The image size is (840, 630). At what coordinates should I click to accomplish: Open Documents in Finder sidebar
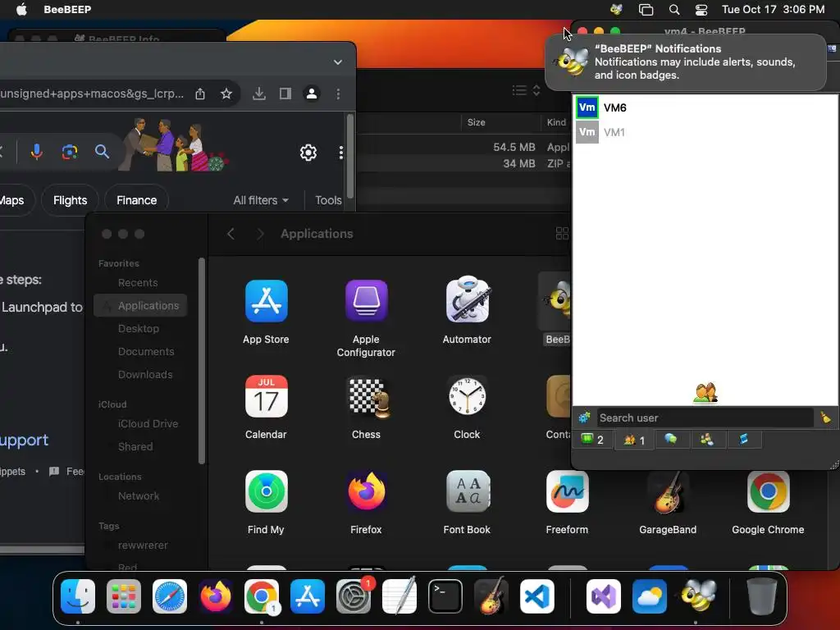(146, 351)
